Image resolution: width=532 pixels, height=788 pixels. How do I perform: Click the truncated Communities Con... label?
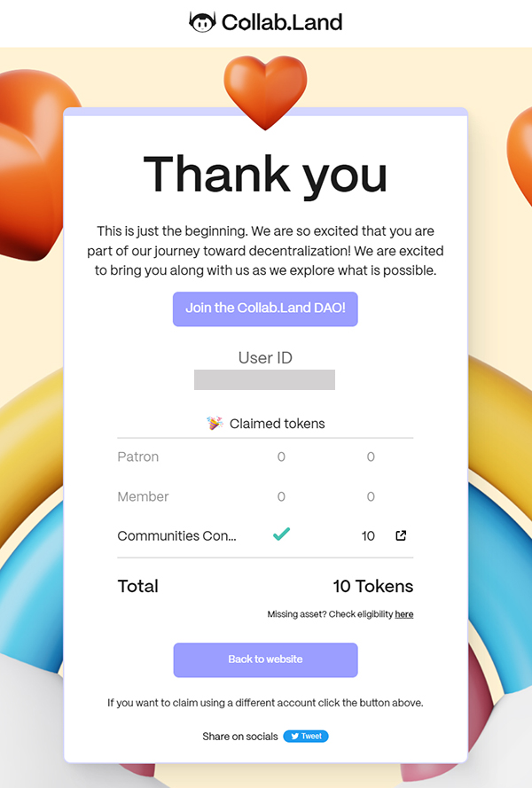click(x=176, y=536)
